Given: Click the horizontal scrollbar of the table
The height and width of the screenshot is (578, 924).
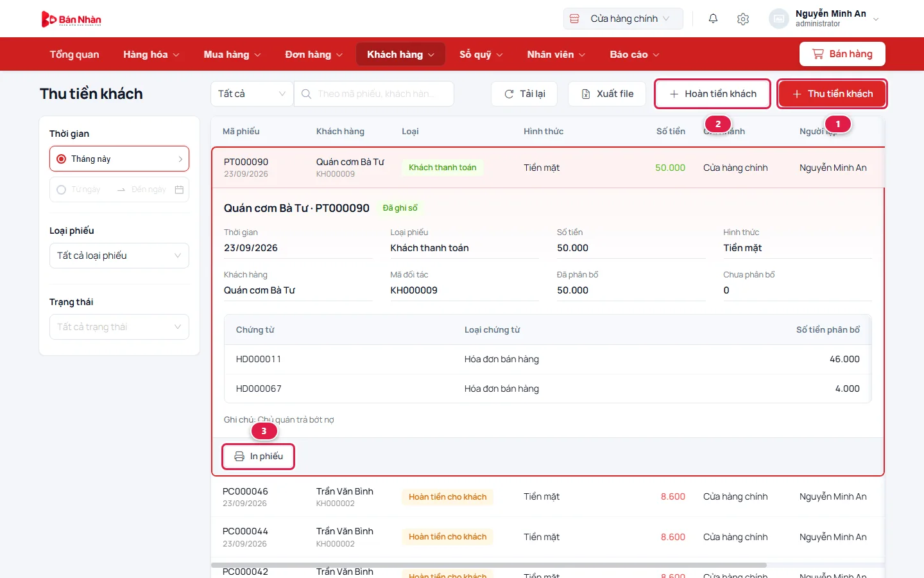Looking at the screenshot, I should pyautogui.click(x=489, y=565).
